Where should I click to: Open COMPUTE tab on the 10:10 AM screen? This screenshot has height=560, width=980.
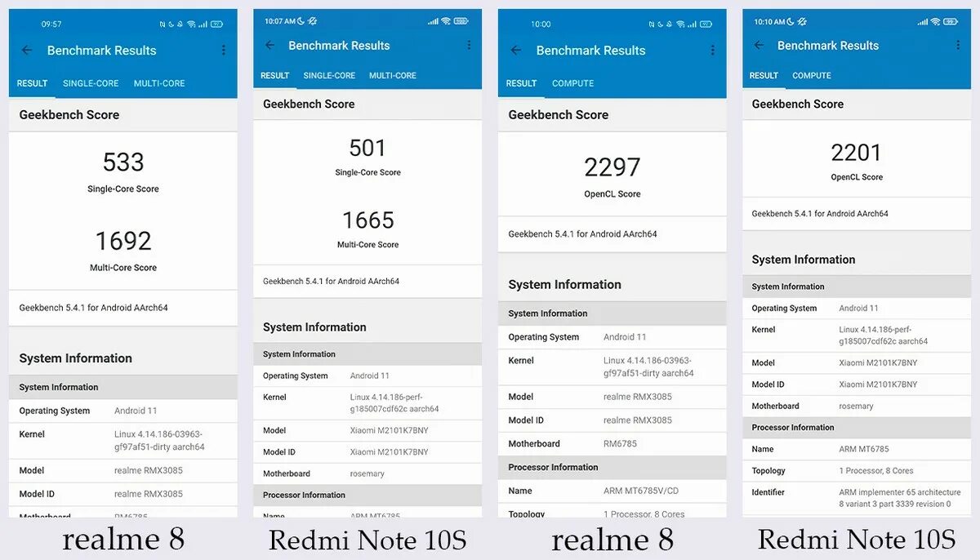812,76
